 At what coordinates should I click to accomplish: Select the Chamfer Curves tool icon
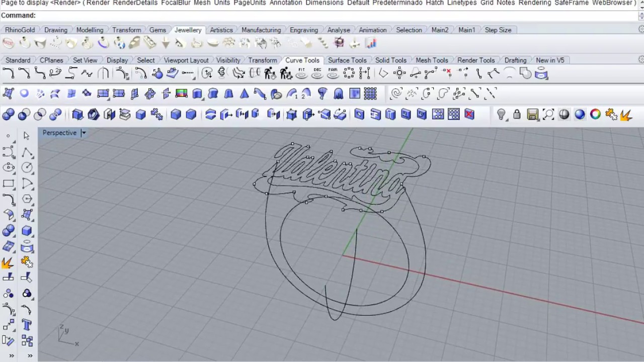tap(24, 74)
